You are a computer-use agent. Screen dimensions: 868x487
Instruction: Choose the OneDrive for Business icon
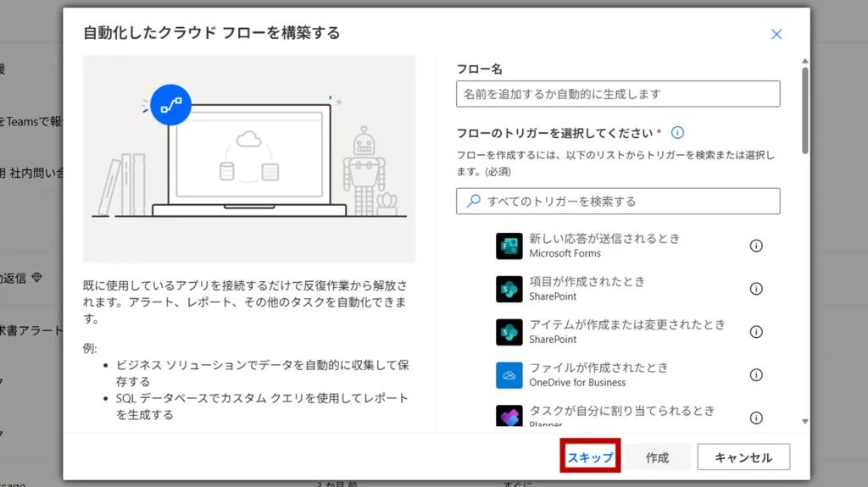[509, 374]
